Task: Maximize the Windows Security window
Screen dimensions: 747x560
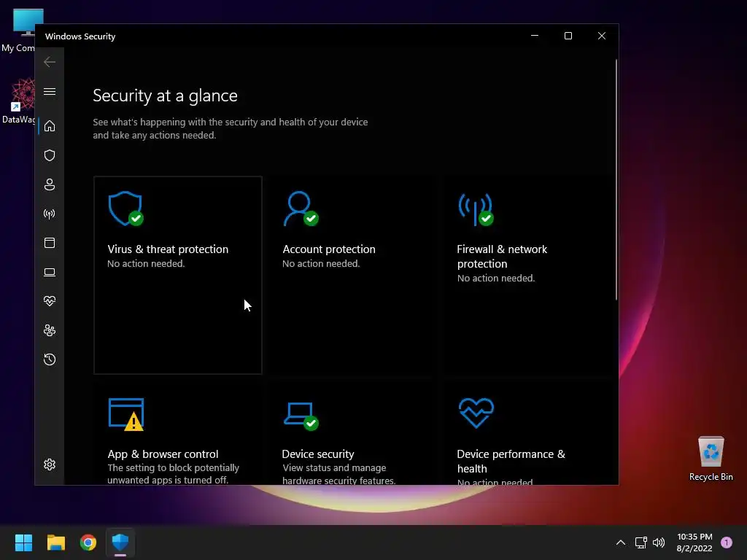Action: (x=568, y=36)
